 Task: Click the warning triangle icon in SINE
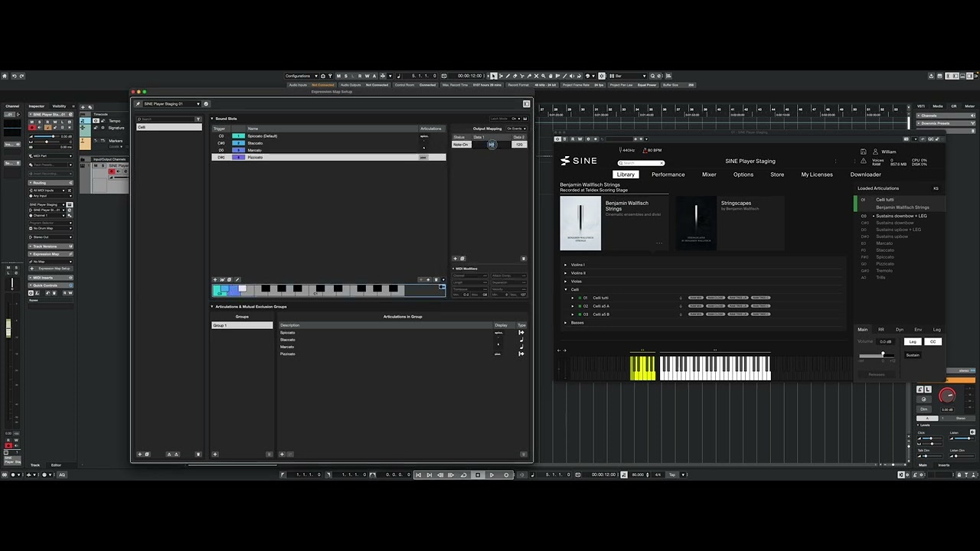point(863,161)
